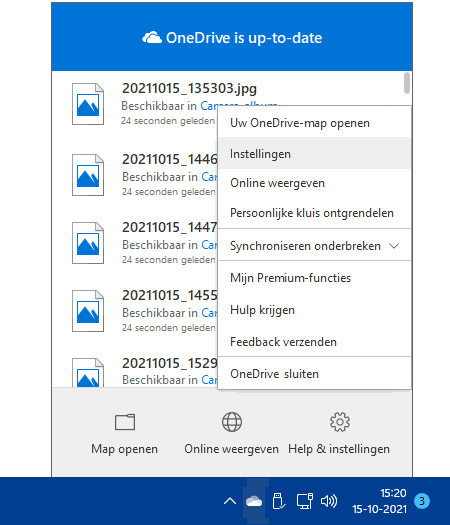Viewport: 450px width, 525px height.
Task: Click the image file icon for 20211015_1529
Action: (x=88, y=372)
